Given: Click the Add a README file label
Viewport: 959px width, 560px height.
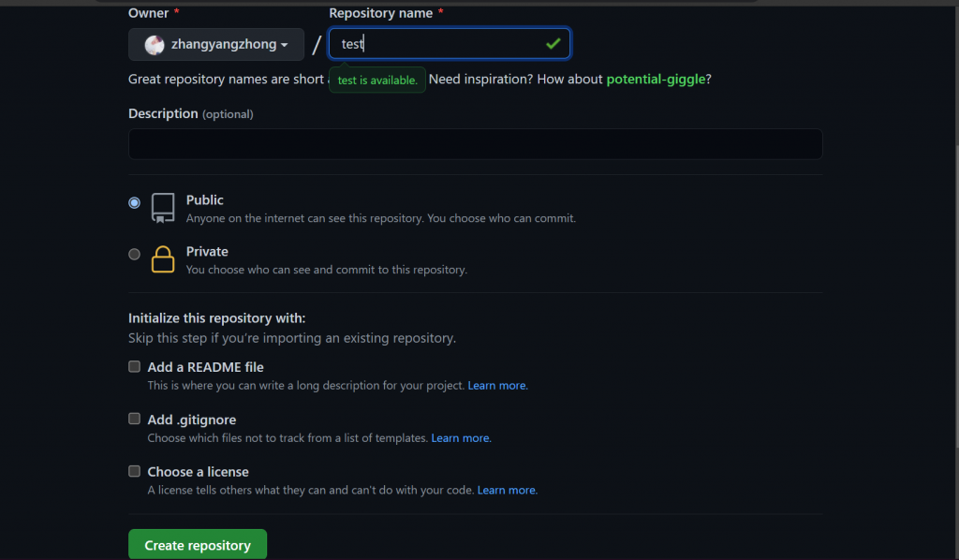Looking at the screenshot, I should 205,367.
